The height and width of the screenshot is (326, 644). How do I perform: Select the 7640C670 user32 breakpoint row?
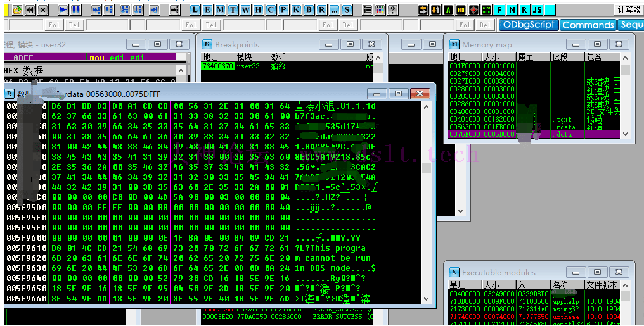point(287,66)
